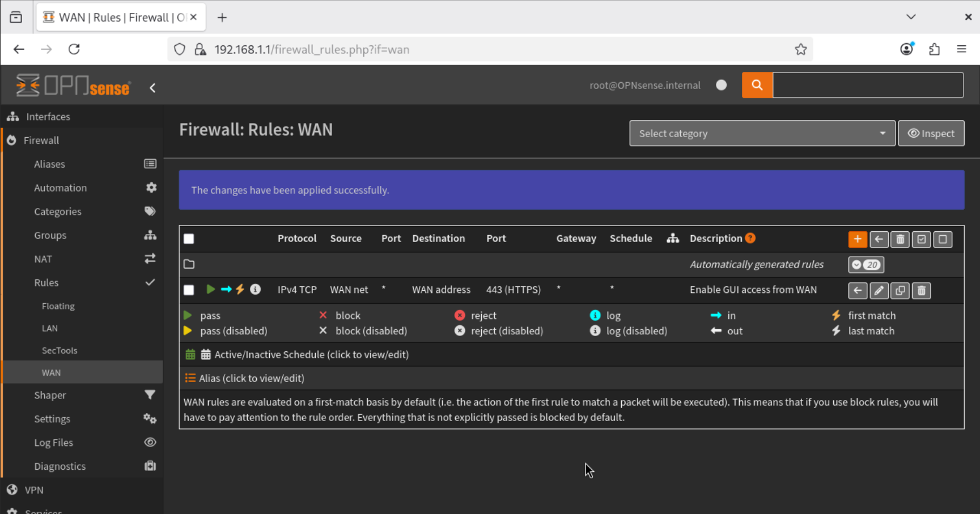This screenshot has height=514, width=980.
Task: Open the Aliases menu item
Action: pos(49,164)
